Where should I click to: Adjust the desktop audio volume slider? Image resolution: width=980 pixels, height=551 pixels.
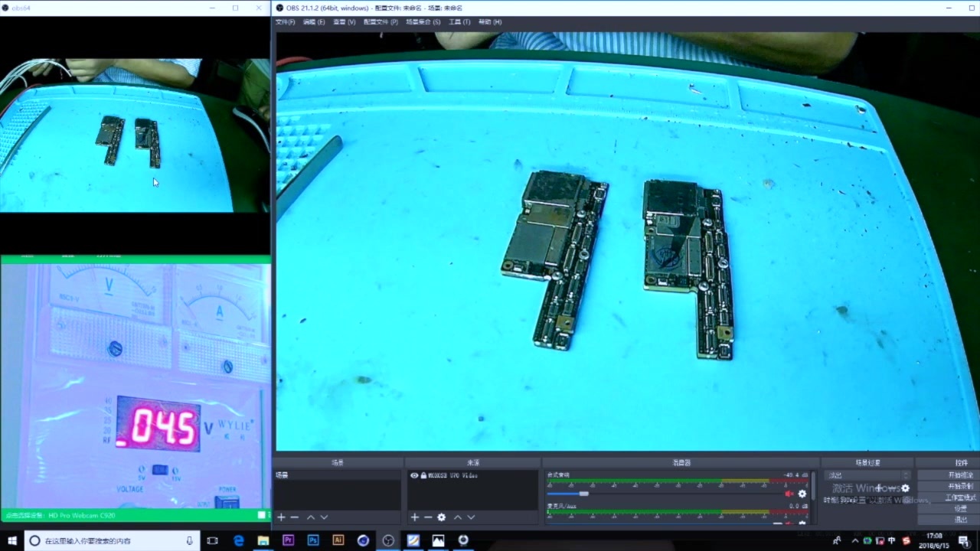pyautogui.click(x=583, y=494)
